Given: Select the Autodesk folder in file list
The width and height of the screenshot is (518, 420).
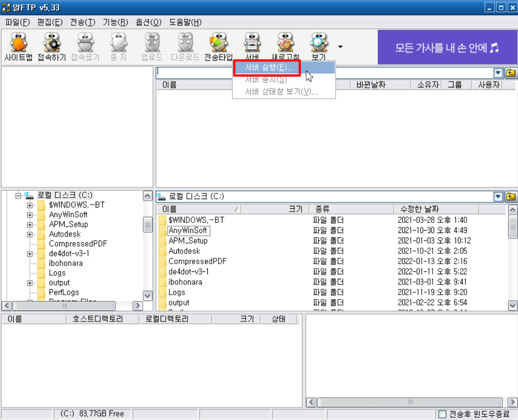Looking at the screenshot, I should pyautogui.click(x=184, y=251).
